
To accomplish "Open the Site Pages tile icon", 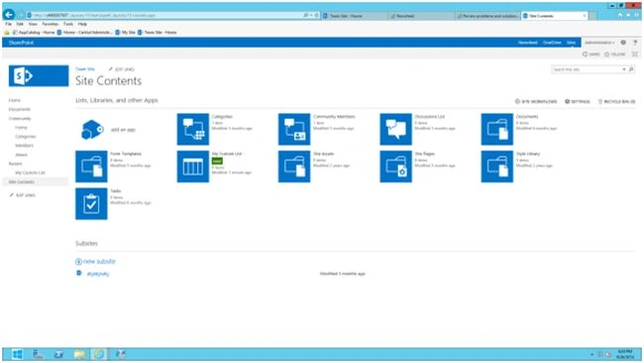I will [x=395, y=166].
